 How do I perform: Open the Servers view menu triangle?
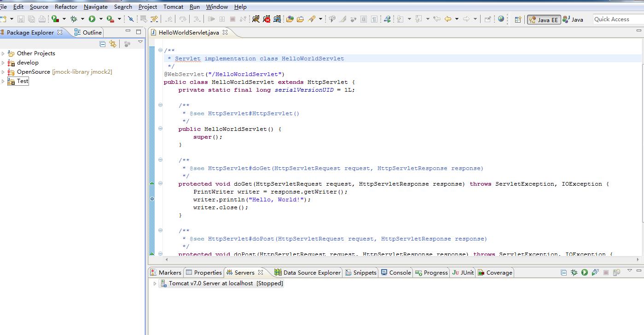tap(630, 270)
